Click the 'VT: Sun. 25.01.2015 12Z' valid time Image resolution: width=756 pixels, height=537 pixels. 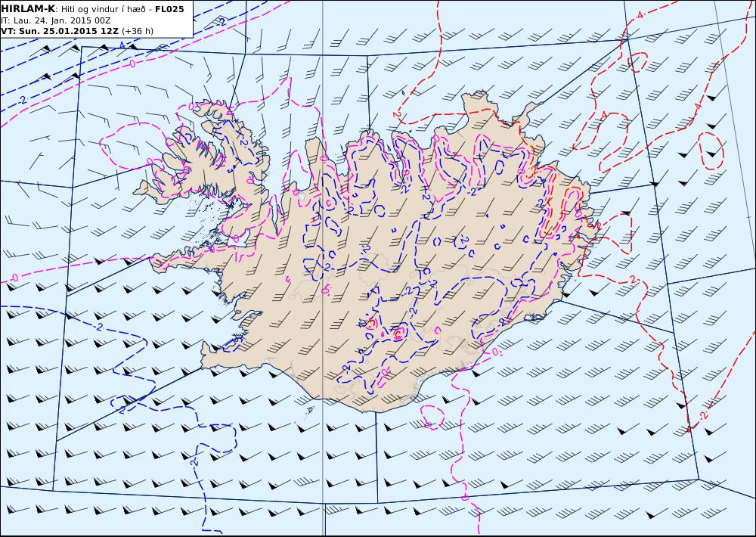point(60,31)
